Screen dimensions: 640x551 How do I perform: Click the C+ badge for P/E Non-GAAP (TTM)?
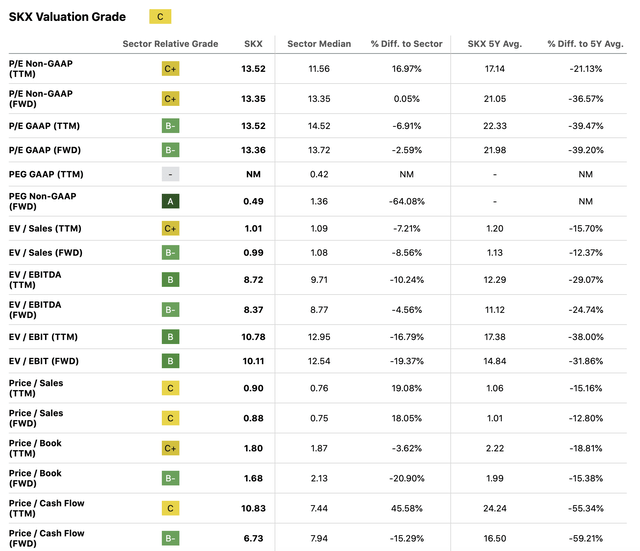[170, 69]
